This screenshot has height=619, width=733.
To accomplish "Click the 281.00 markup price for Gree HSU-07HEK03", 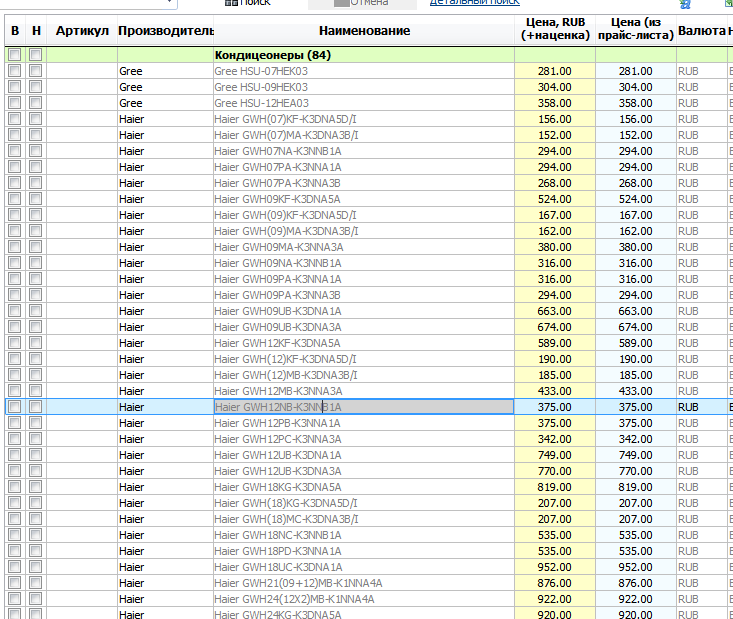I will (555, 71).
